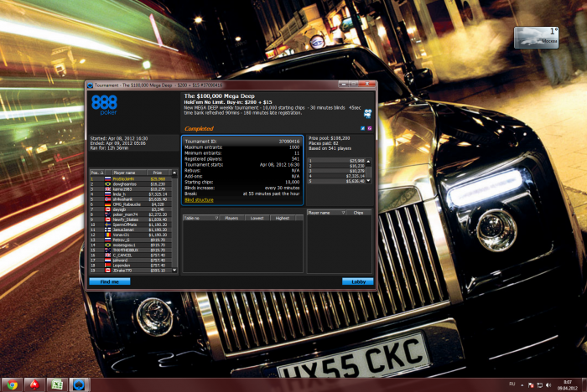Open the Blind structure link

(200, 200)
